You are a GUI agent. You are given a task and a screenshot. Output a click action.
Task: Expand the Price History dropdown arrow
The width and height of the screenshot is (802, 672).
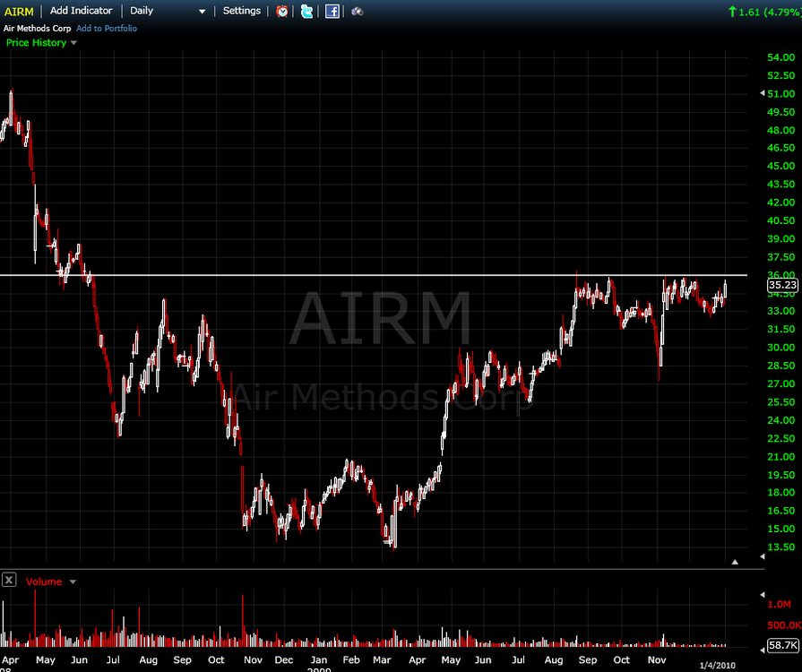pyautogui.click(x=73, y=43)
